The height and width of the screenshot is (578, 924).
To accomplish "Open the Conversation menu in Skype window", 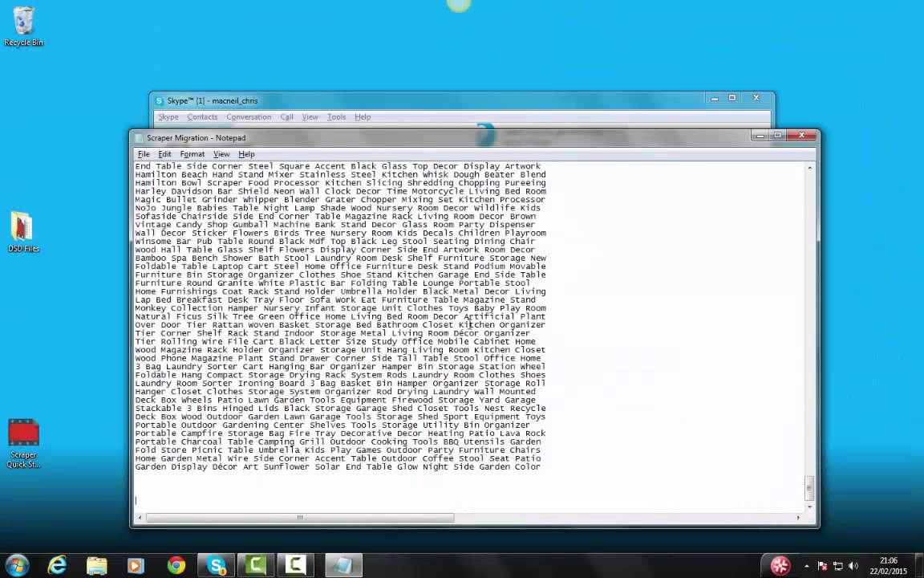I will pos(249,116).
